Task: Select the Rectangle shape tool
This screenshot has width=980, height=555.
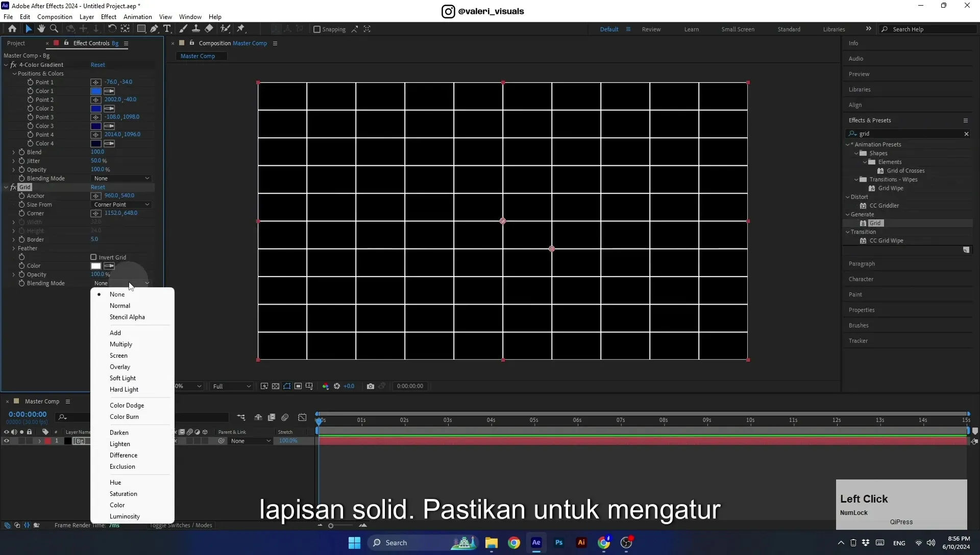Action: [x=141, y=29]
